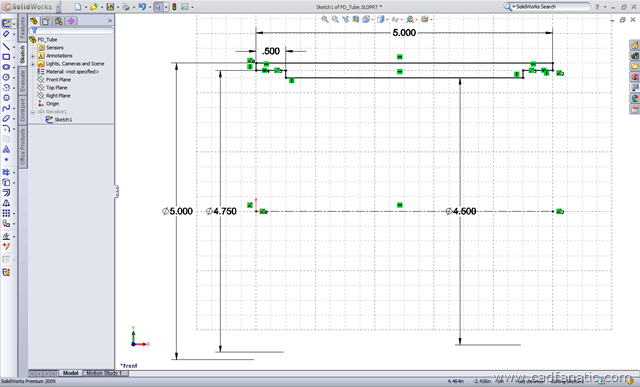
Task: Expand the Lights, Cameras and Scene node
Action: click(x=33, y=64)
